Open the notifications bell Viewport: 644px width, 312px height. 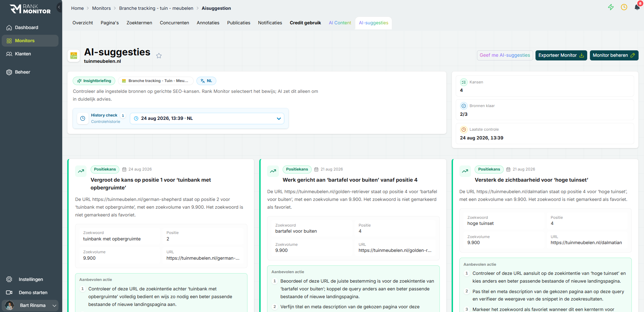coord(637,7)
